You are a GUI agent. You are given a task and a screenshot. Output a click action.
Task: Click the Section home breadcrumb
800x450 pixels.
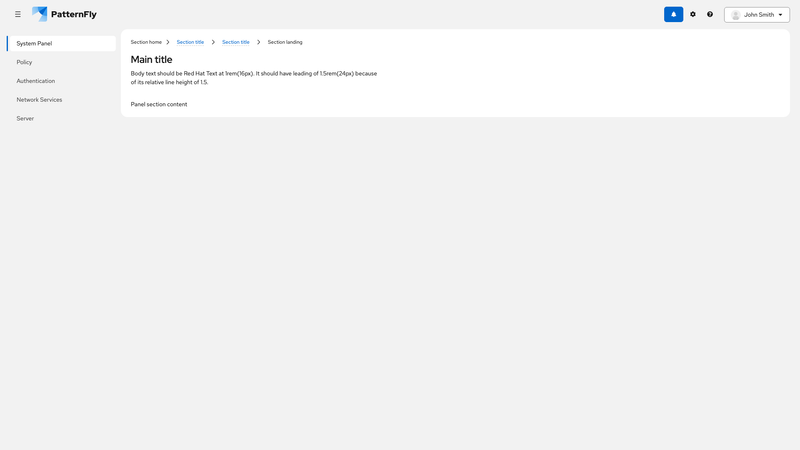[146, 42]
